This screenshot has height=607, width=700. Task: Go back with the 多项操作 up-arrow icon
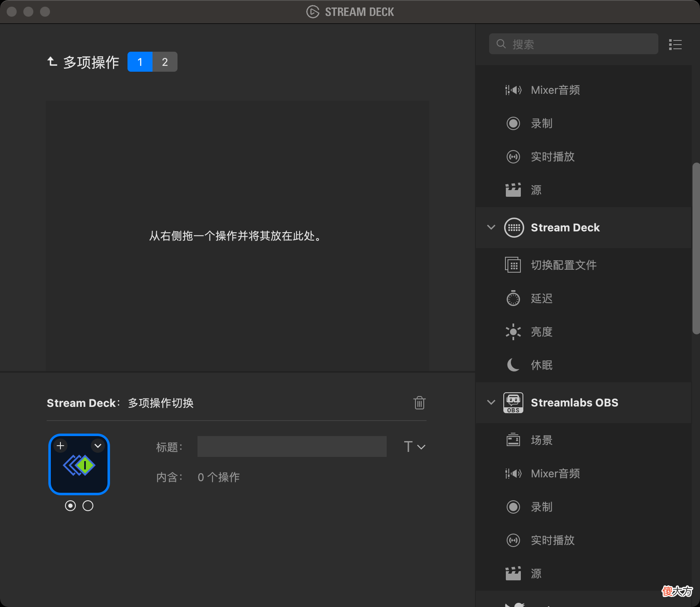coord(52,62)
